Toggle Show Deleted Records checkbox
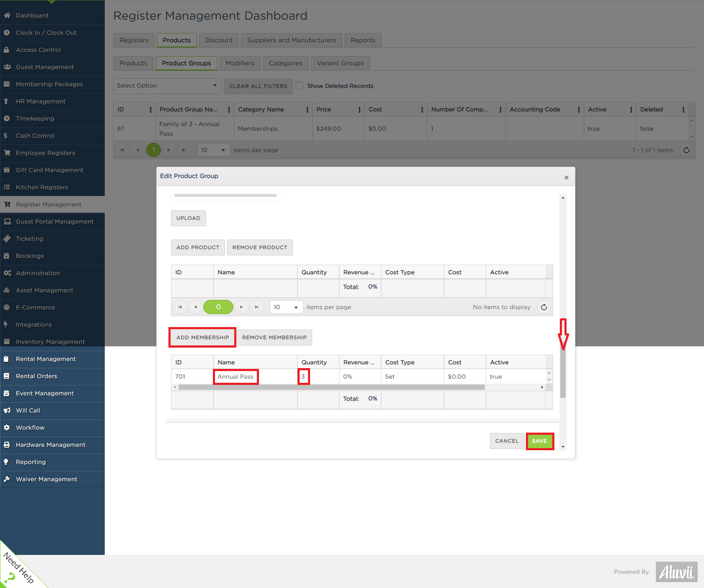 [x=299, y=85]
